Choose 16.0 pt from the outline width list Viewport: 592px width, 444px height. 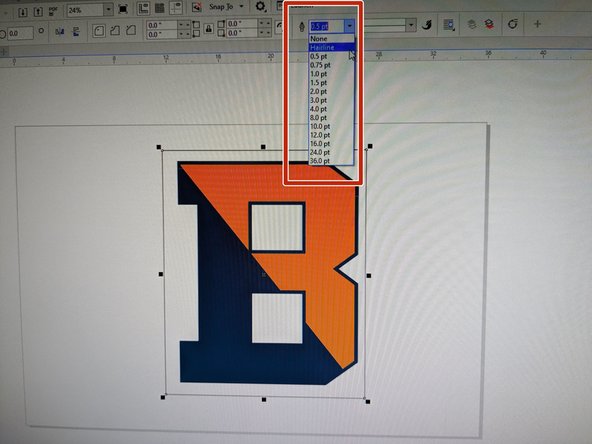tap(331, 143)
